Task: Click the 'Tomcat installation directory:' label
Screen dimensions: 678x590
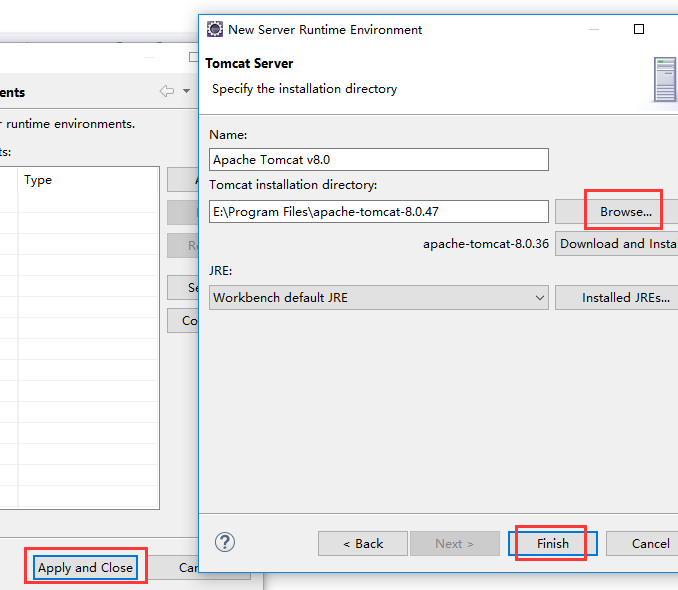Action: pos(293,185)
